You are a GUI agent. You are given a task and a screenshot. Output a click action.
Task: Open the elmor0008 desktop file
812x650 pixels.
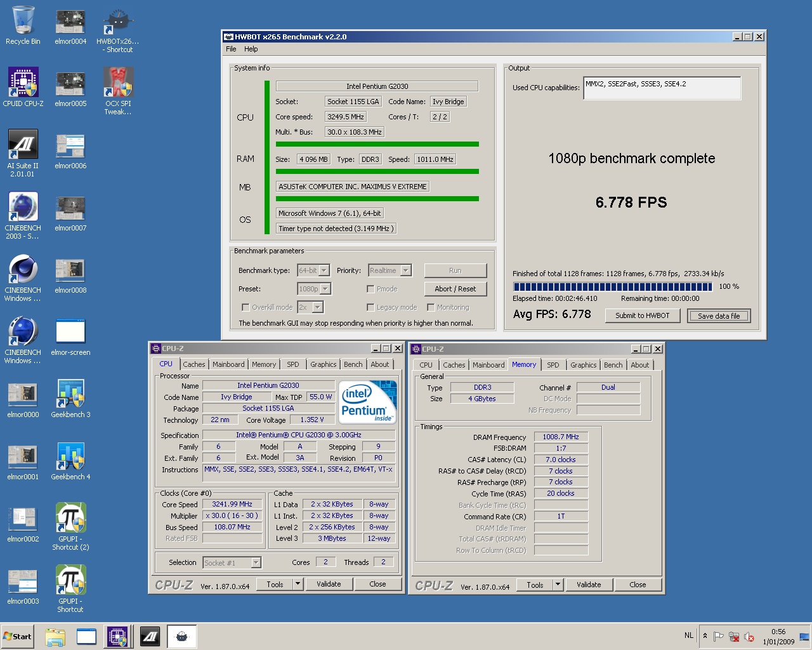70,275
